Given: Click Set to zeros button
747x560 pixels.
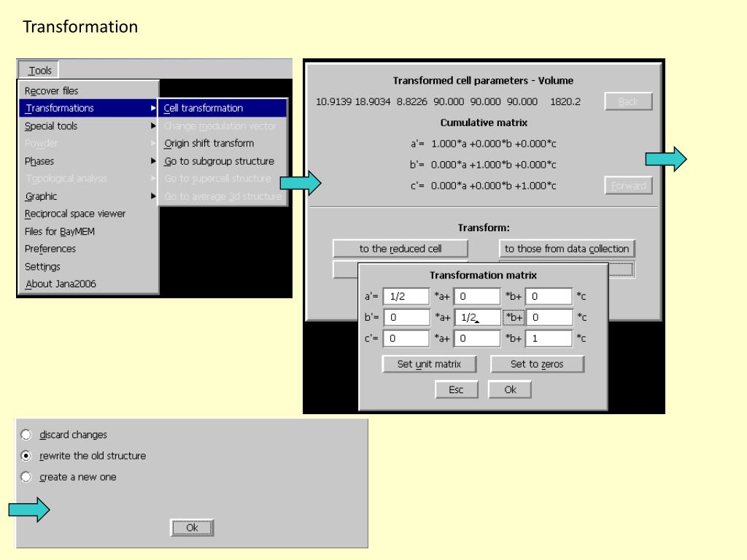Looking at the screenshot, I should coord(537,364).
